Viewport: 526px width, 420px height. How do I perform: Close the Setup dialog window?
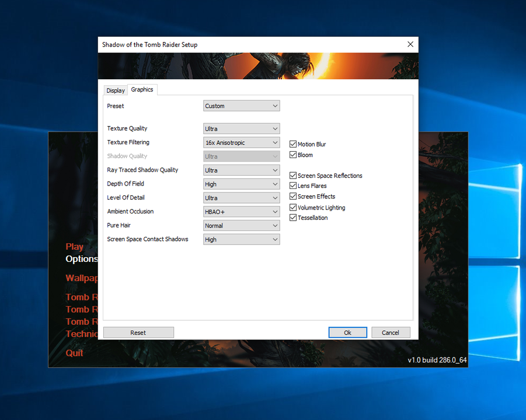410,44
